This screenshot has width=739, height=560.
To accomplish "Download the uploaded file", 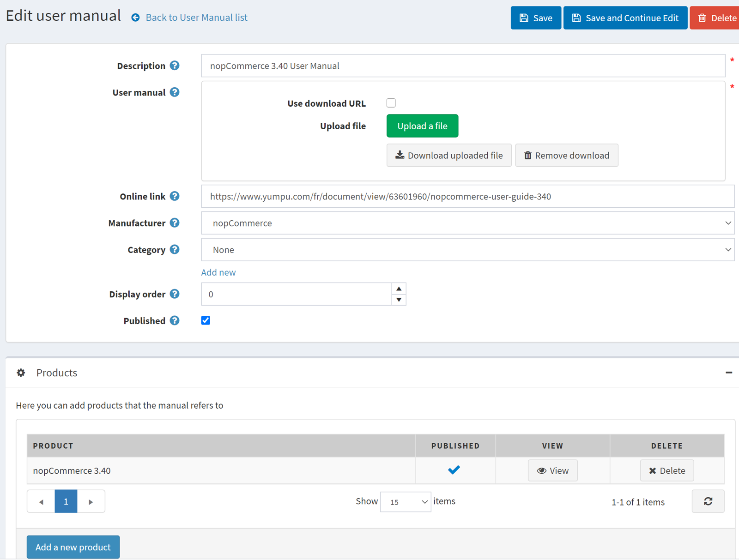I will click(x=449, y=156).
